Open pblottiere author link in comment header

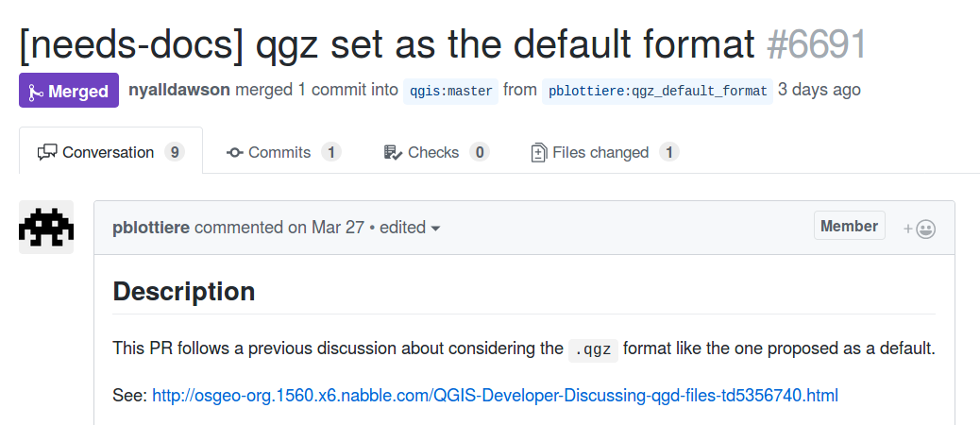tap(151, 227)
